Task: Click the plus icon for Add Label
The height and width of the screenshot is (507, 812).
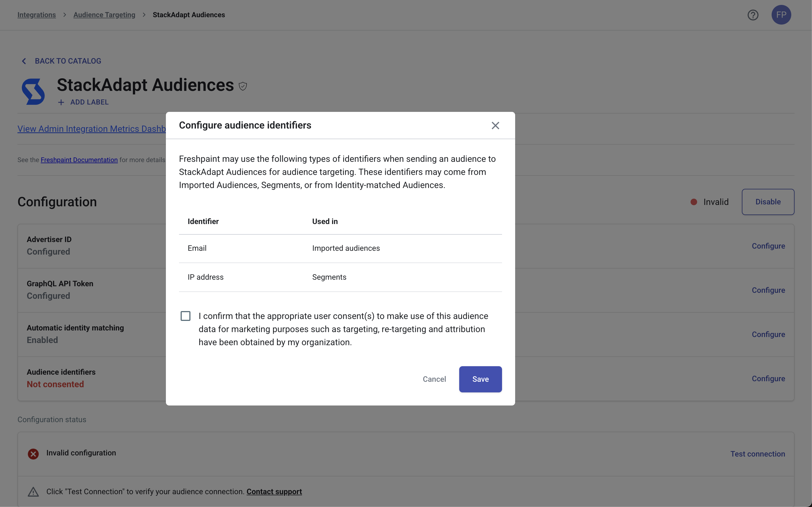Action: pyautogui.click(x=61, y=102)
